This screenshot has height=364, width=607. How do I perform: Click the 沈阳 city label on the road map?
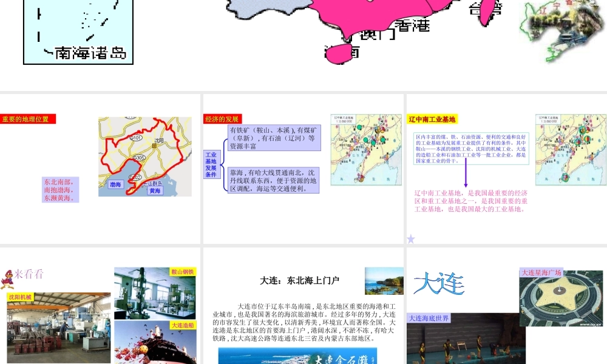click(x=158, y=140)
